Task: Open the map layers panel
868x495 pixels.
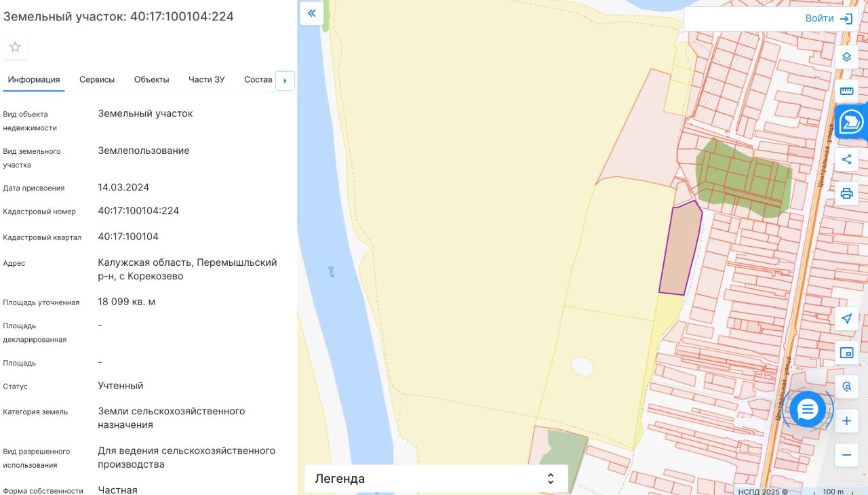Action: 846,57
